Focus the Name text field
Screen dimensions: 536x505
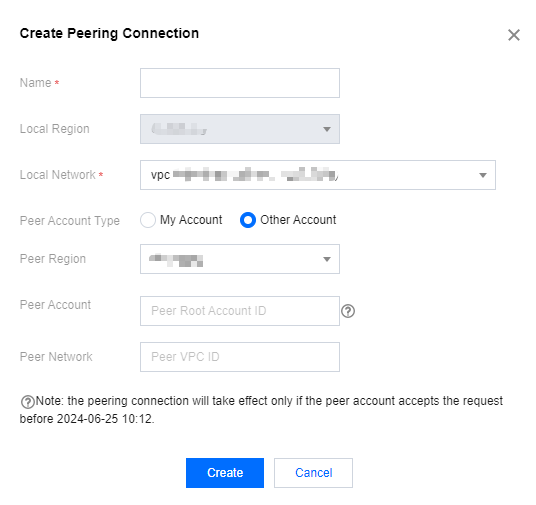tap(240, 83)
